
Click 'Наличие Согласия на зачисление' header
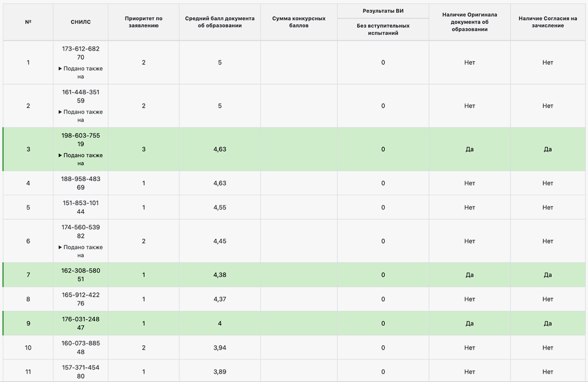[548, 22]
